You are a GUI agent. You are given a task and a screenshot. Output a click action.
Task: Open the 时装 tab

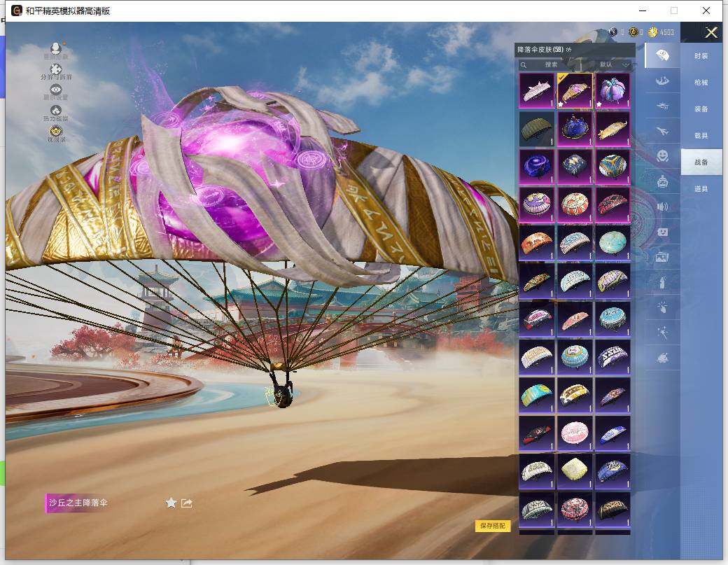click(701, 56)
